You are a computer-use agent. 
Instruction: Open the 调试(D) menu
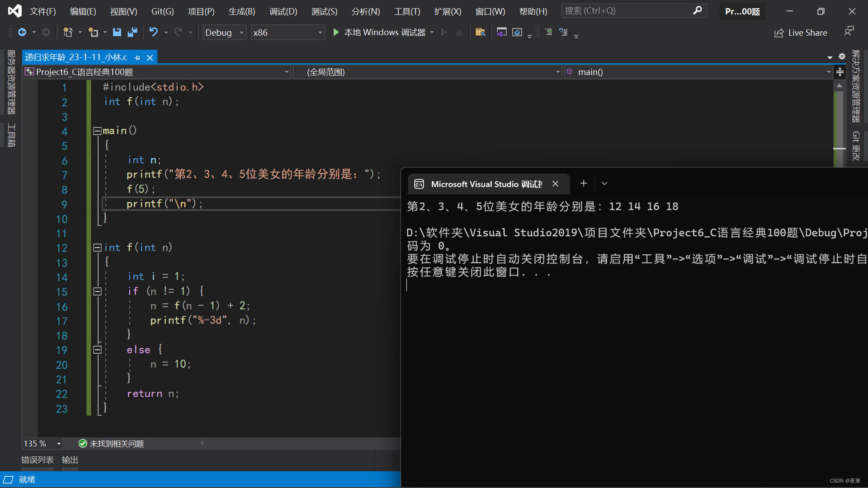point(283,11)
